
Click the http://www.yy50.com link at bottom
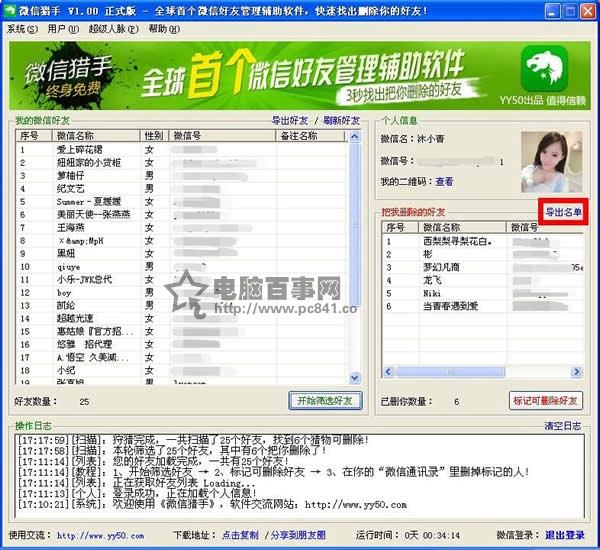point(101,535)
